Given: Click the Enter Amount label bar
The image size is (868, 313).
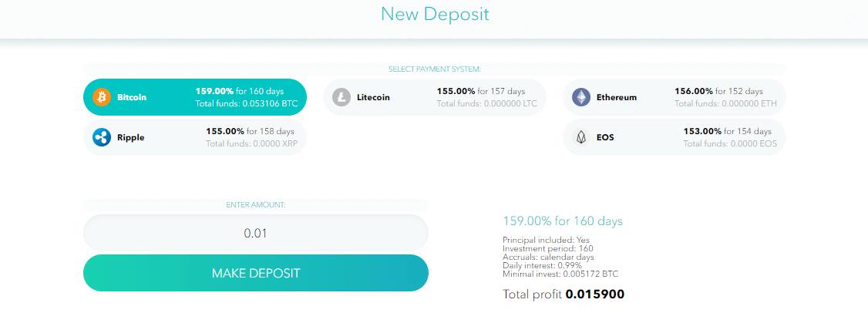Looking at the screenshot, I should (x=256, y=204).
